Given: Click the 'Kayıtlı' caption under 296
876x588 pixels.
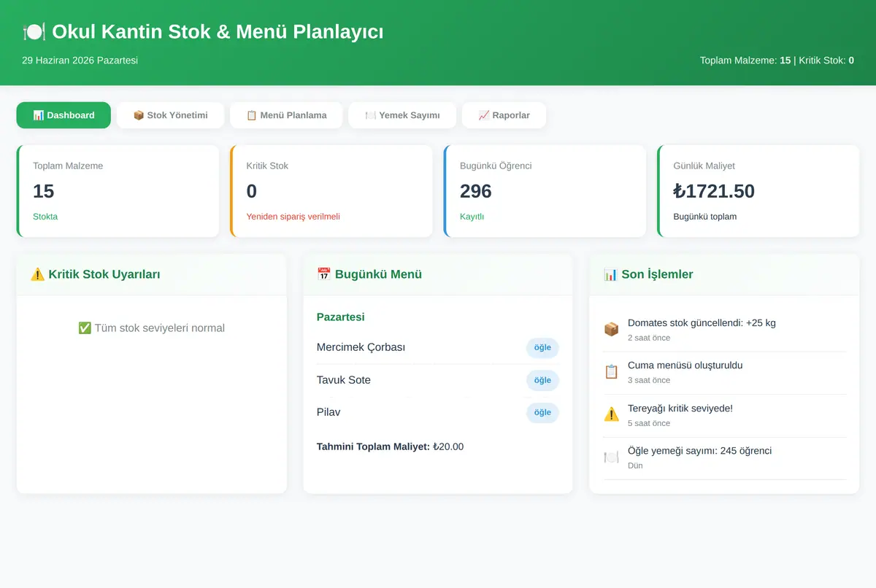Looking at the screenshot, I should 472,217.
